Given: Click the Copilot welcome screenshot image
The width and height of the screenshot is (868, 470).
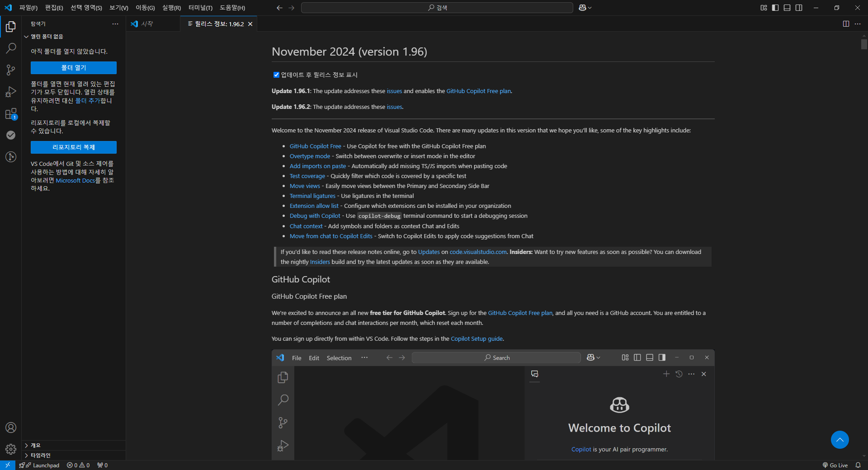Looking at the screenshot, I should [x=493, y=404].
